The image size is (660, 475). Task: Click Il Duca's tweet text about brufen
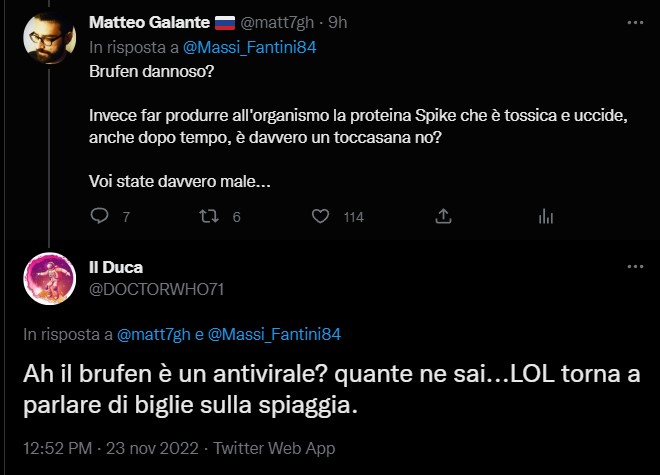click(300, 389)
